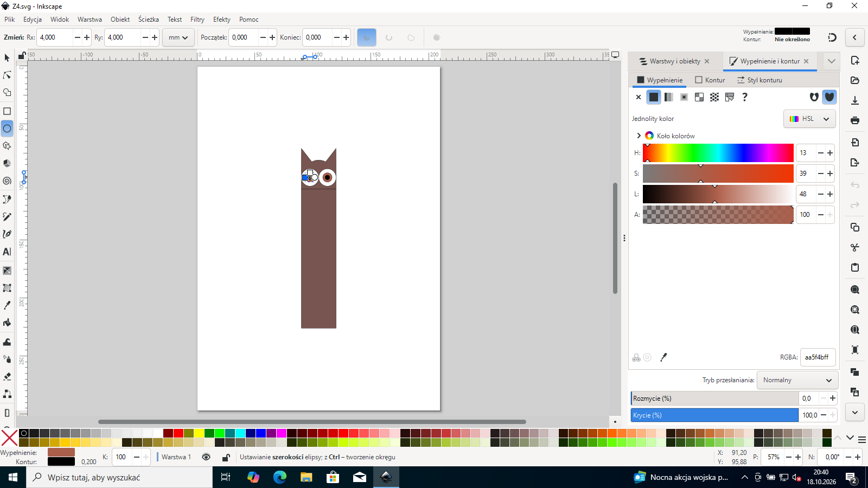The height and width of the screenshot is (488, 868).
Task: Select the Eraser tool
Action: 7,376
